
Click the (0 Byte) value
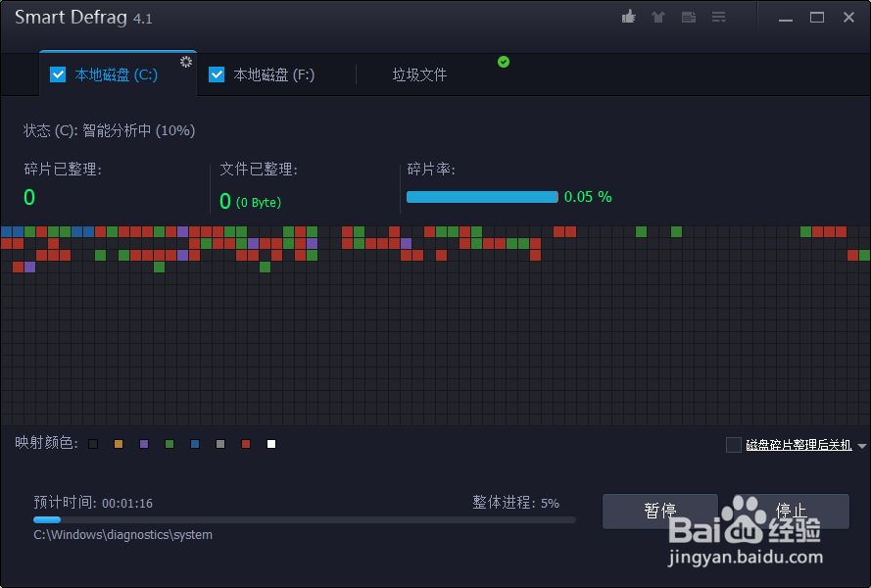pos(259,202)
